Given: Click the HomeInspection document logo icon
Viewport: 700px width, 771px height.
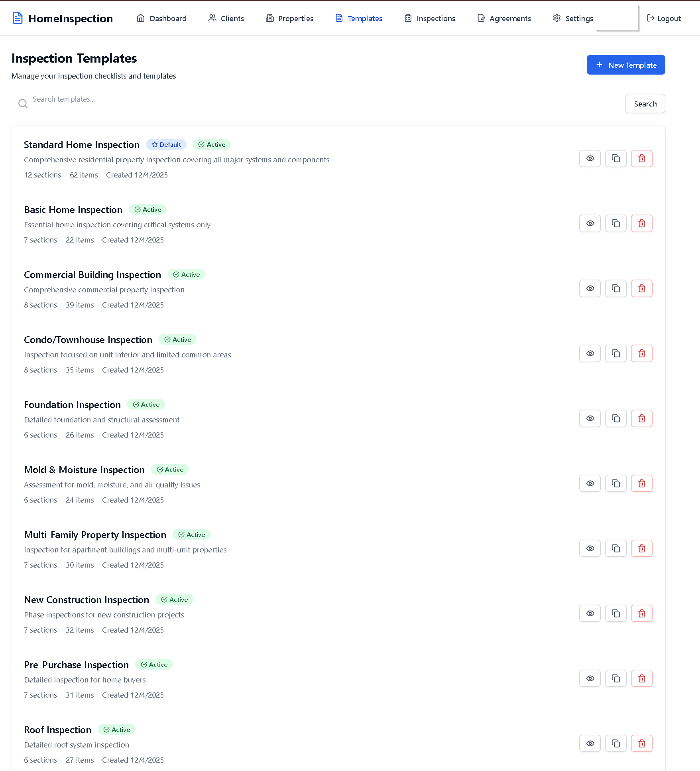Looking at the screenshot, I should (x=18, y=18).
